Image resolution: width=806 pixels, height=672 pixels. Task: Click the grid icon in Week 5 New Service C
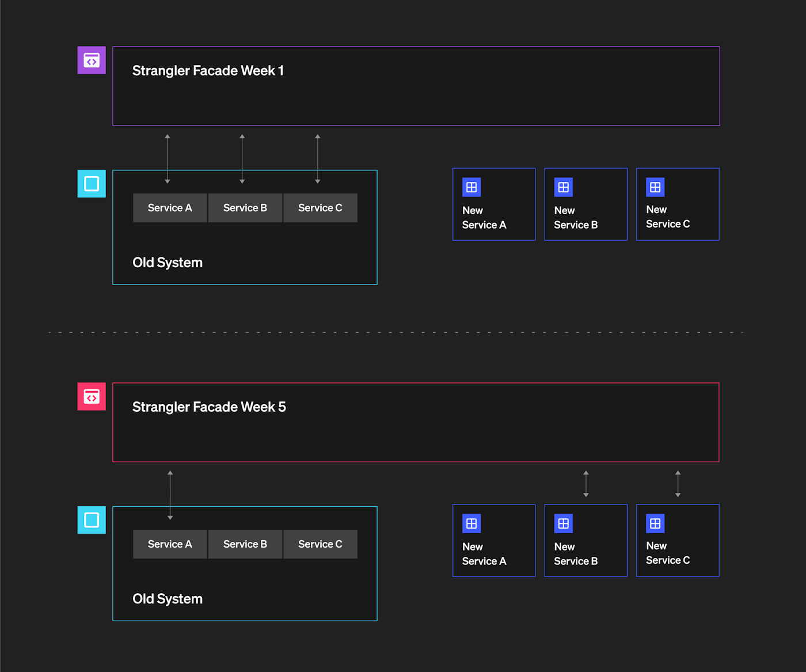(655, 523)
